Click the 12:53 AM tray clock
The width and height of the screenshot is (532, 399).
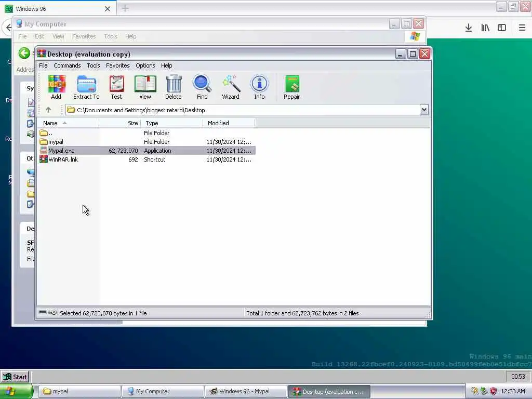[x=513, y=391]
